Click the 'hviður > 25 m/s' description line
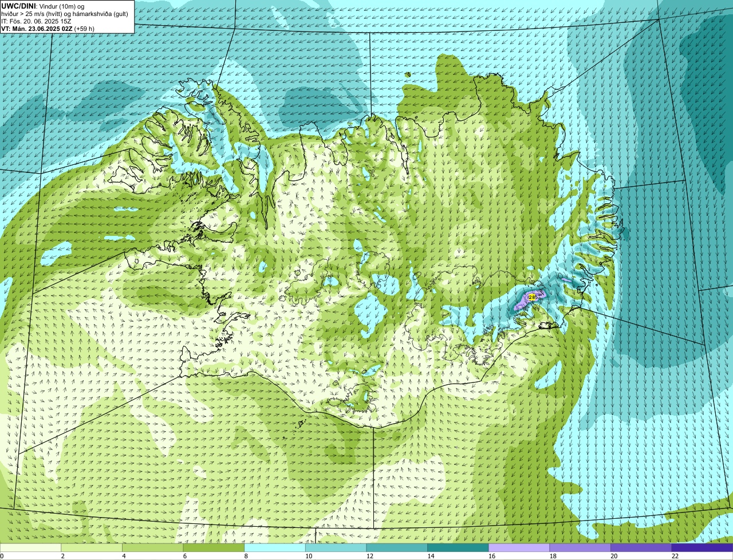Image resolution: width=733 pixels, height=560 pixels. (65, 14)
